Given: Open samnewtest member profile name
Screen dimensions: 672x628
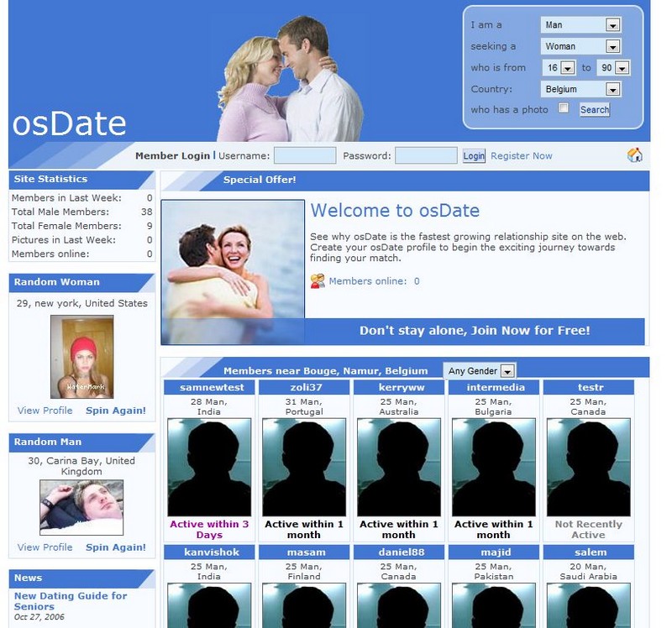Looking at the screenshot, I should (212, 387).
